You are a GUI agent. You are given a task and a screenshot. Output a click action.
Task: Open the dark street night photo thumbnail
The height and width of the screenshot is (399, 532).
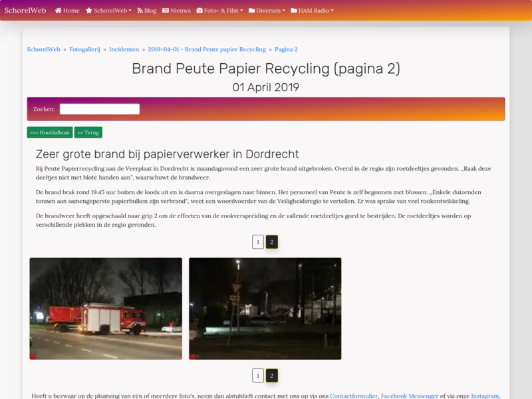265,309
